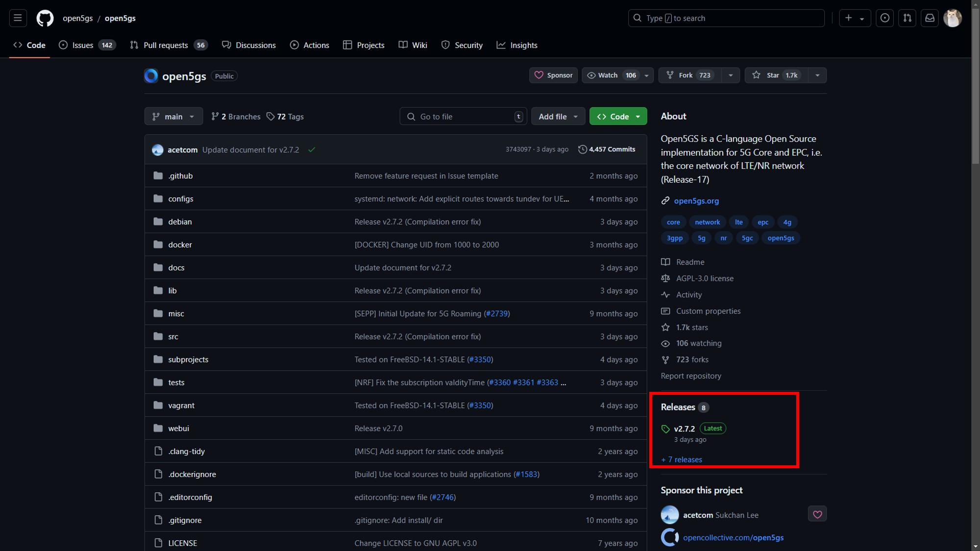
Task: Open the open5gs.org website link
Action: [x=696, y=201]
